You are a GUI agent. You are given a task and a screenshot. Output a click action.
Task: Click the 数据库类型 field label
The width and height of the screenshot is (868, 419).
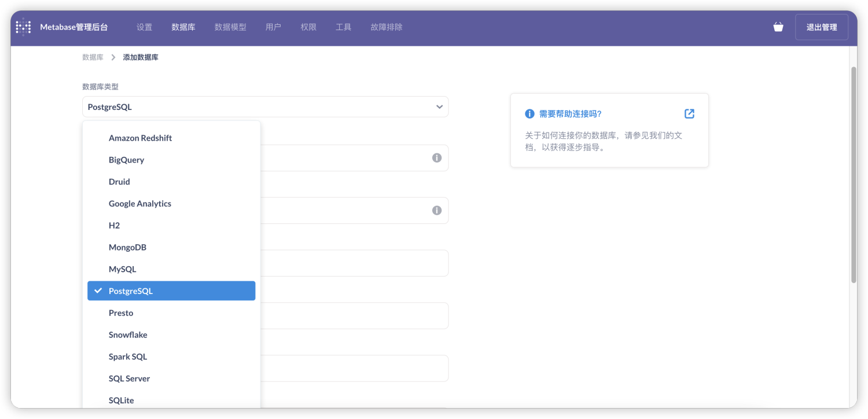(x=100, y=86)
